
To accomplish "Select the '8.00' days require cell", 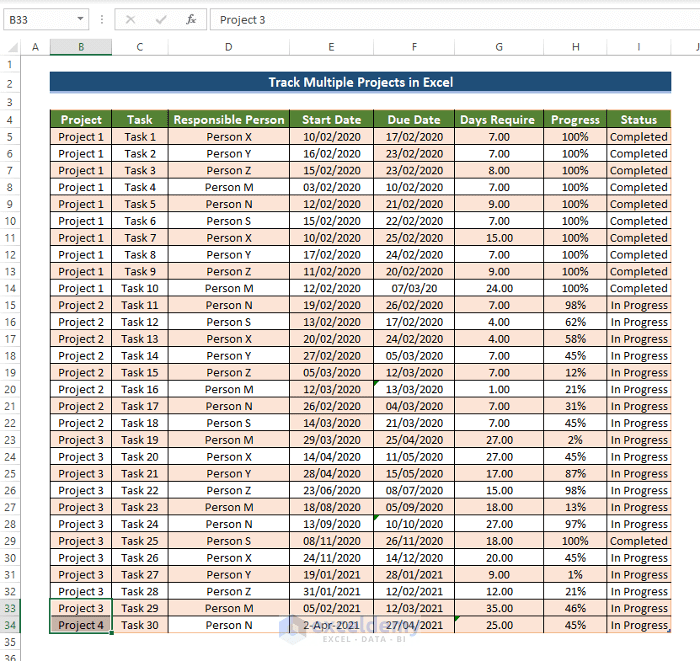I will 499,170.
